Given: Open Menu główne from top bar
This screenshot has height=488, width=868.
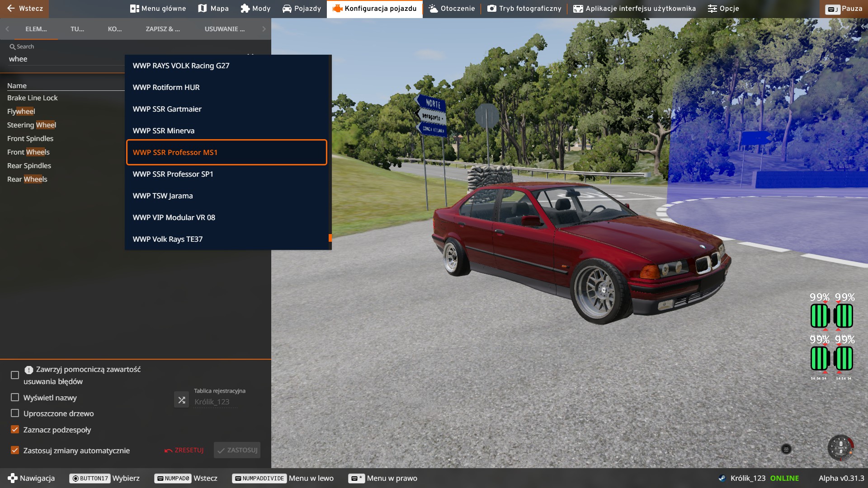Looking at the screenshot, I should coord(158,9).
